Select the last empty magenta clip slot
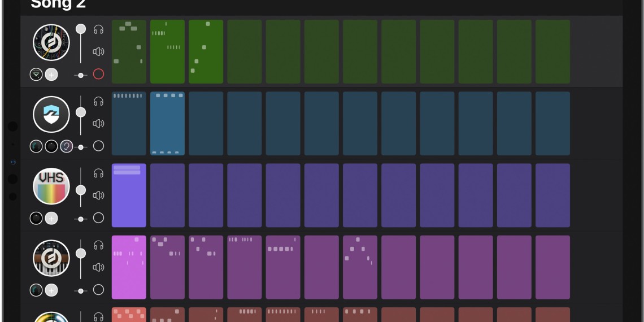 click(x=553, y=267)
